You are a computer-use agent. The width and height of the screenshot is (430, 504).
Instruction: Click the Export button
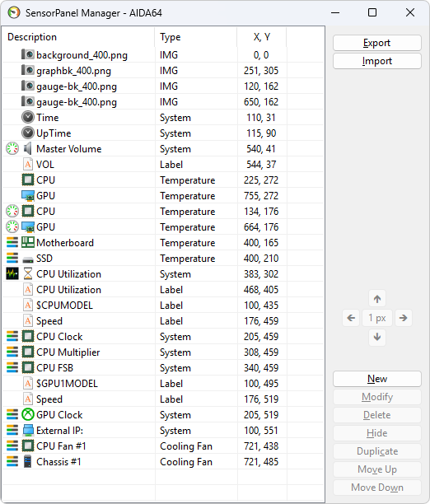click(x=377, y=43)
